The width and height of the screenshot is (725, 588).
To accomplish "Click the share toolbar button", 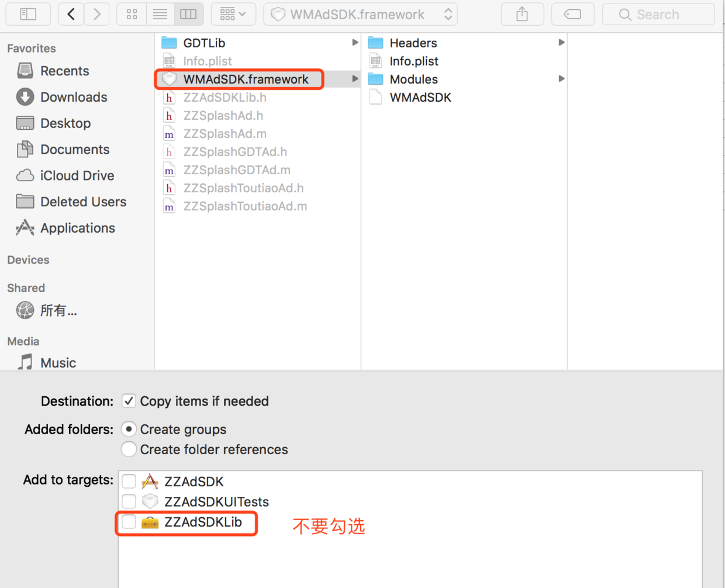I will click(522, 14).
